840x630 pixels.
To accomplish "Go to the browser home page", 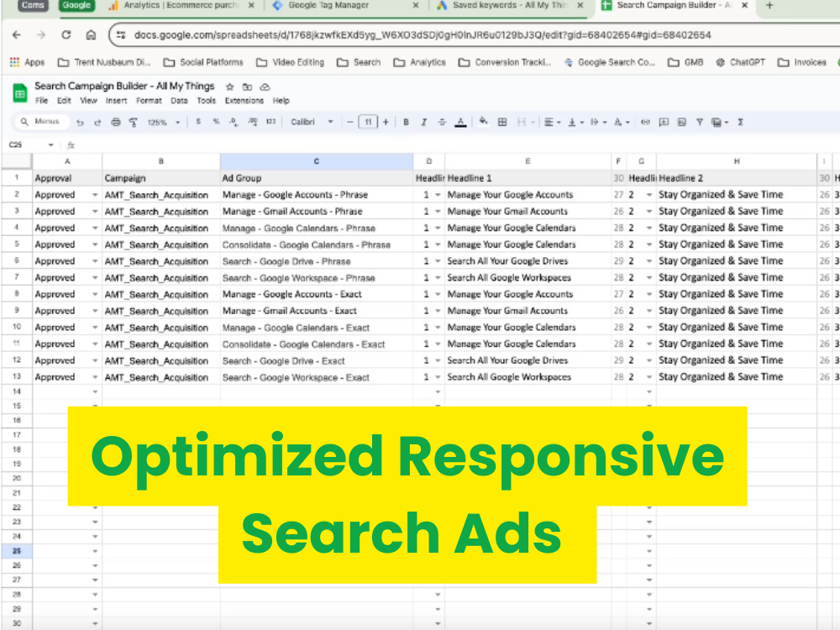I will pyautogui.click(x=91, y=34).
